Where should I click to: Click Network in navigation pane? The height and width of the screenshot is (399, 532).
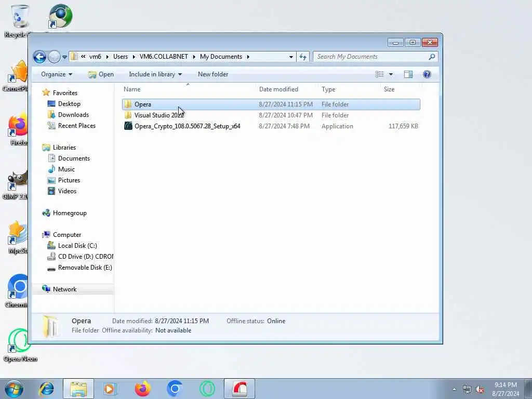point(64,289)
